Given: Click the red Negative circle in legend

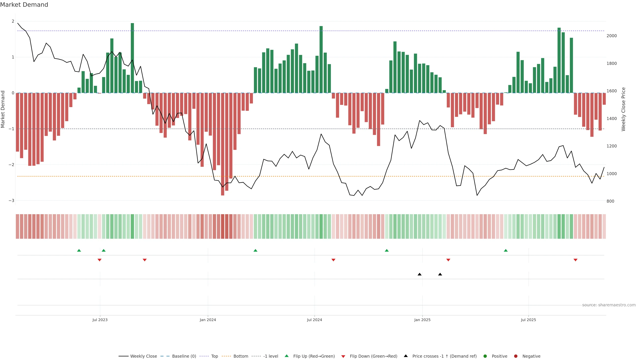Looking at the screenshot, I should (x=516, y=356).
